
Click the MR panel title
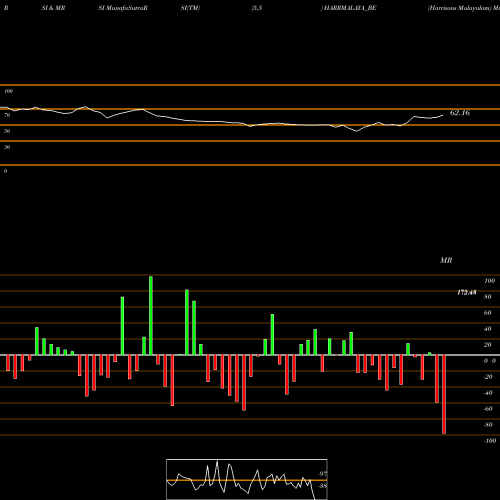pyautogui.click(x=446, y=260)
